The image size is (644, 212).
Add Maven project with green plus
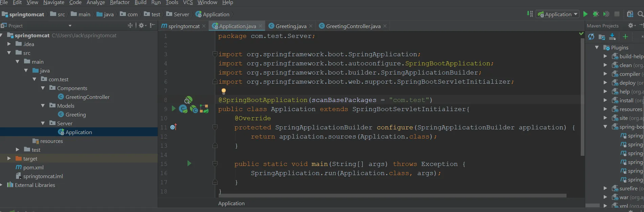click(x=625, y=37)
